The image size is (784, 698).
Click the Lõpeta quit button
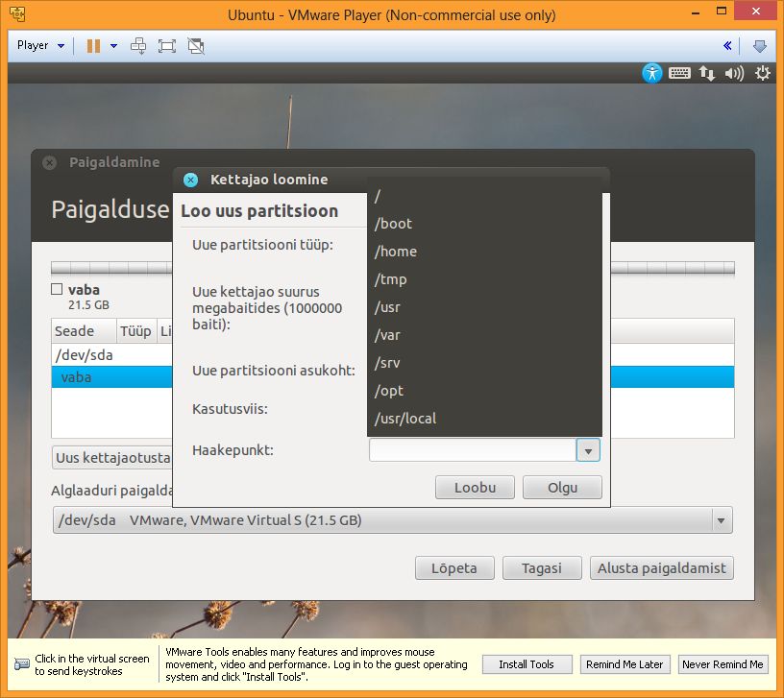pyautogui.click(x=454, y=568)
